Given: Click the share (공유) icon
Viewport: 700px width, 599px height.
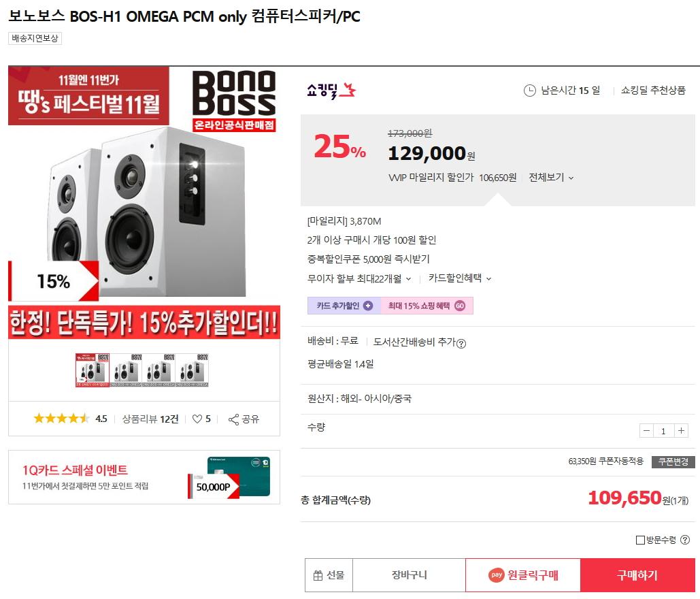Looking at the screenshot, I should [x=234, y=419].
